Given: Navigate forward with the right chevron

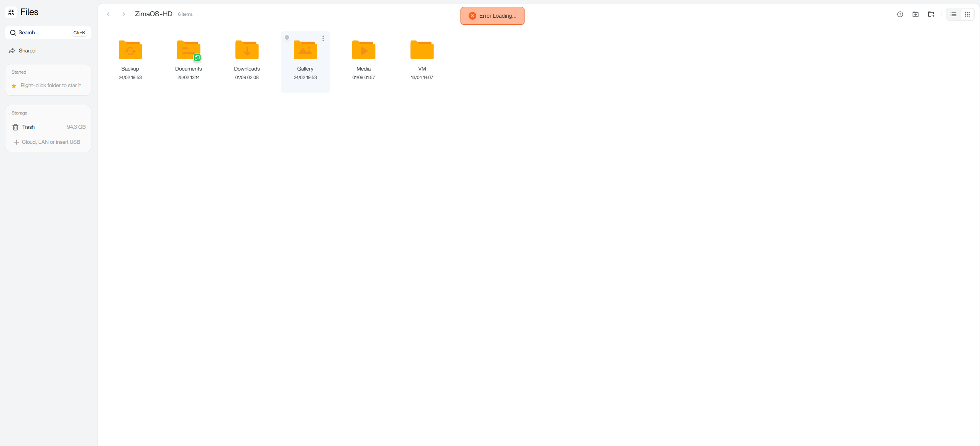Looking at the screenshot, I should (x=123, y=14).
